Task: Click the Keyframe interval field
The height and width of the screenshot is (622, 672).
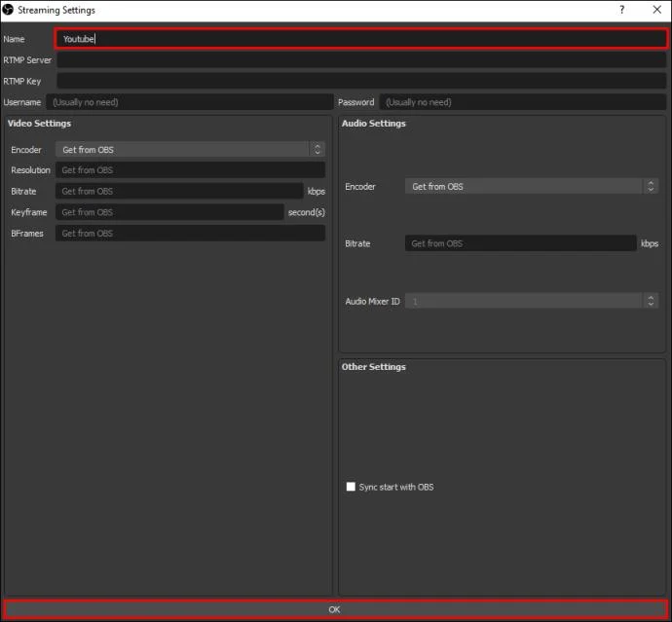Action: click(x=169, y=212)
